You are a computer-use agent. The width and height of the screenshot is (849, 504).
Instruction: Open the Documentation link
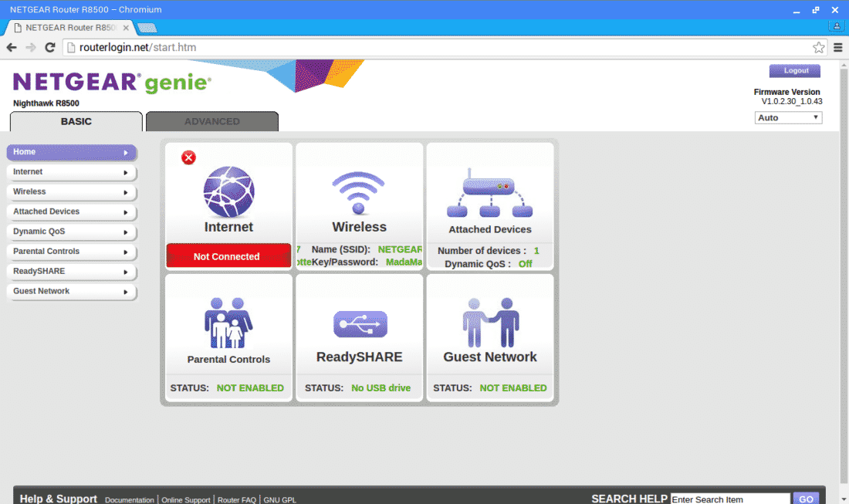(x=130, y=499)
